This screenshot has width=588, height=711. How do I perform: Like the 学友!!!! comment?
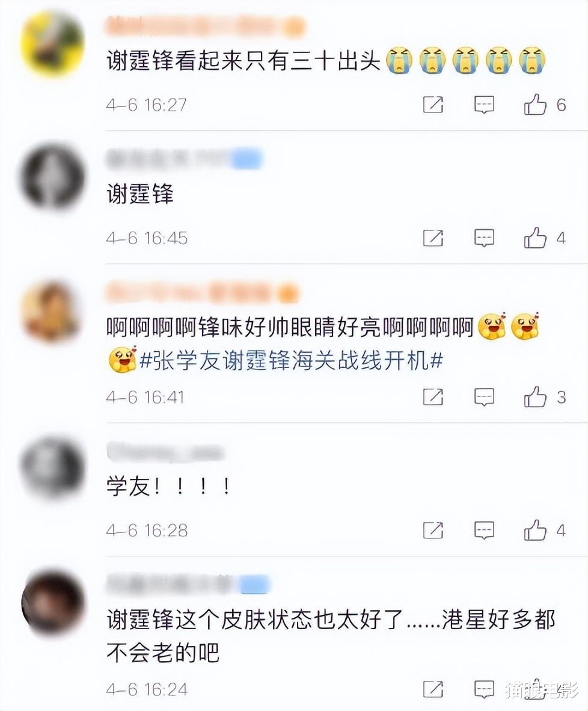[536, 530]
